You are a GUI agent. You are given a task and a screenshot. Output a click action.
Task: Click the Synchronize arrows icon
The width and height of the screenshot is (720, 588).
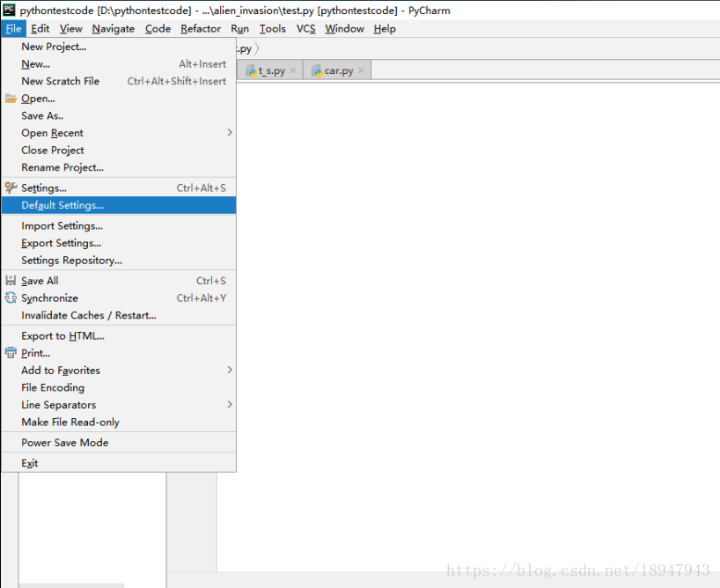coord(11,298)
